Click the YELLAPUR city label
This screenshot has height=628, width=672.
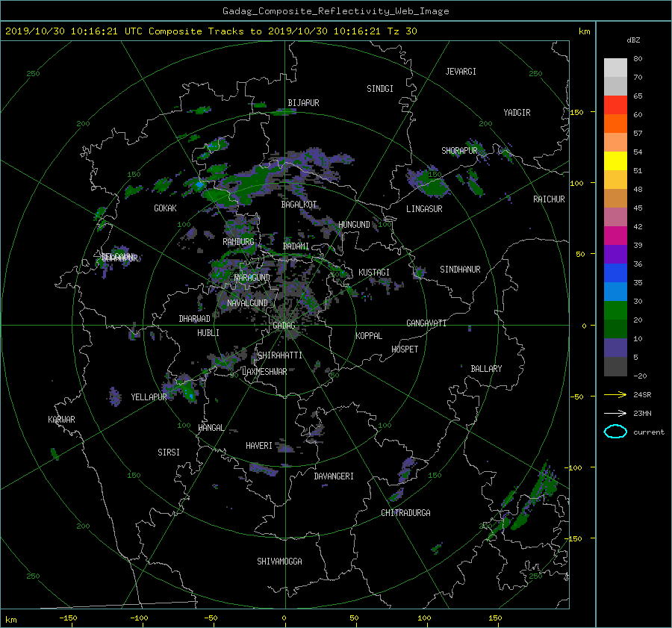click(149, 397)
